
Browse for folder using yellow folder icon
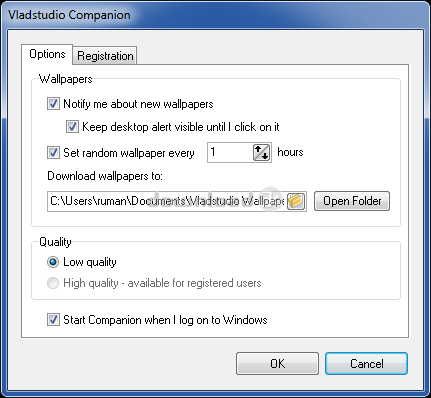click(296, 201)
